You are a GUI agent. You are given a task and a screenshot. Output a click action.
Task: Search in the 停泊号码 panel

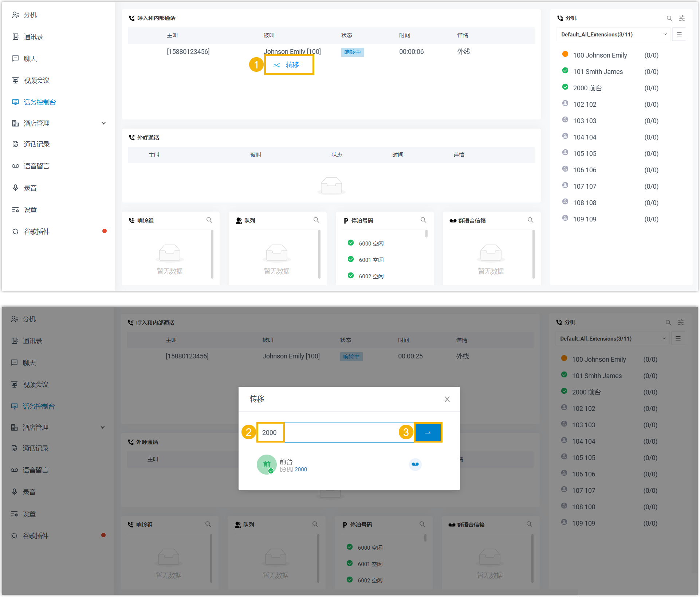tap(423, 220)
